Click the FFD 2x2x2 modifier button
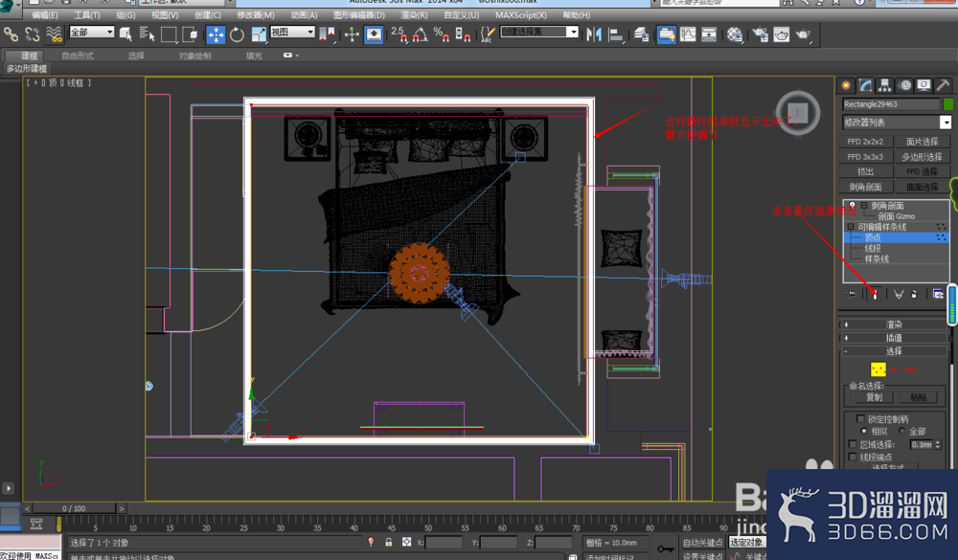This screenshot has width=958, height=560. click(865, 141)
